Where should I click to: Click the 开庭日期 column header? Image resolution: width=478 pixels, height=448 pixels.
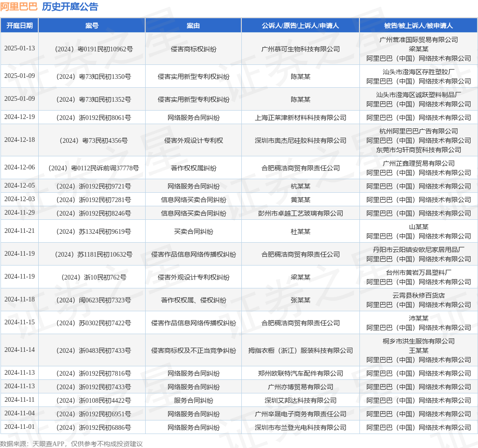pyautogui.click(x=20, y=26)
